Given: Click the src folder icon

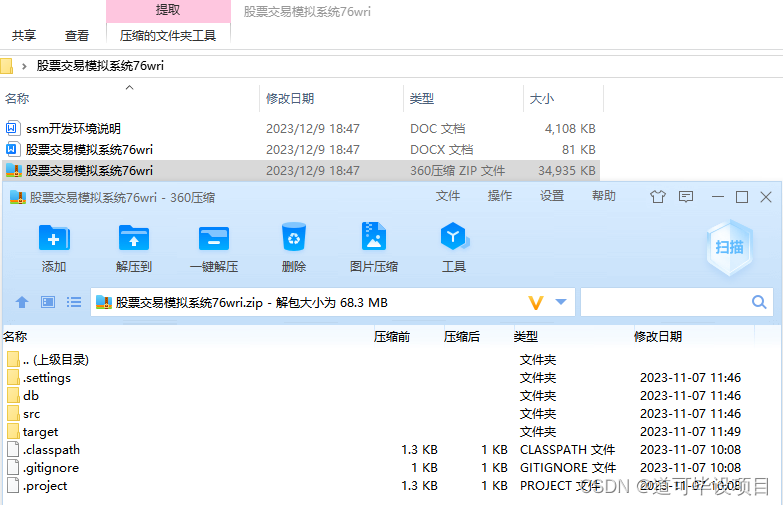Looking at the screenshot, I should tap(14, 413).
